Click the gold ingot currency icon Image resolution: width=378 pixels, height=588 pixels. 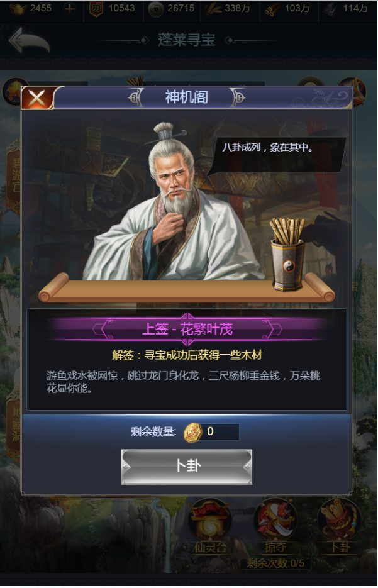tap(18, 9)
